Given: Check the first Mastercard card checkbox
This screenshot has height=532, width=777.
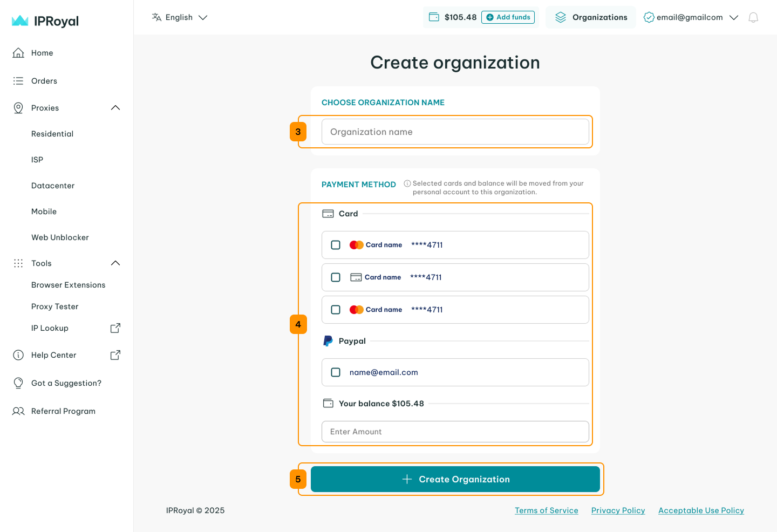Looking at the screenshot, I should [336, 245].
